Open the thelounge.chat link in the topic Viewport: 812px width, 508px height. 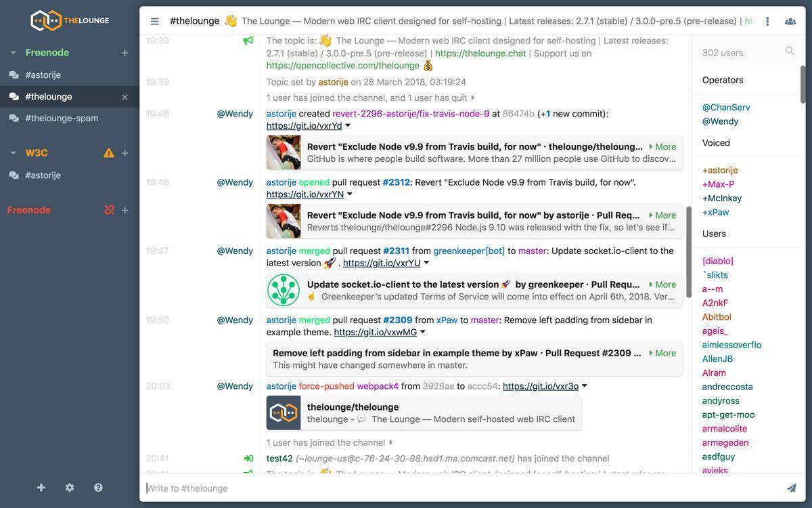[480, 54]
